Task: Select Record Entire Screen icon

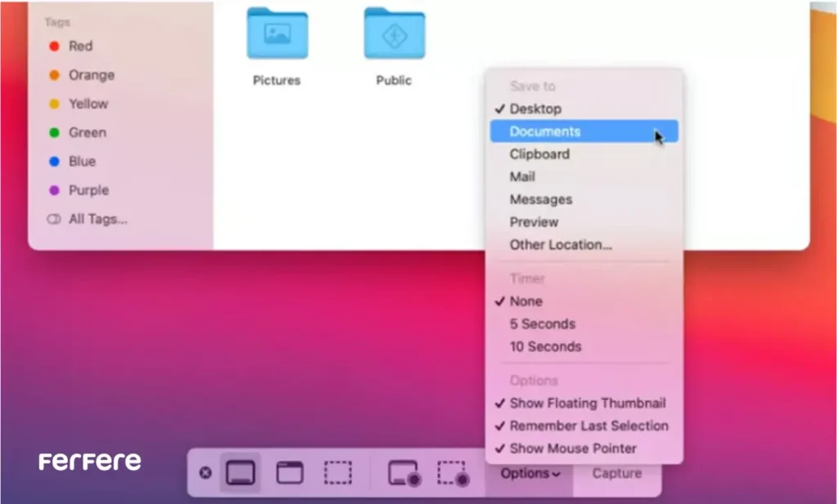Action: (404, 474)
